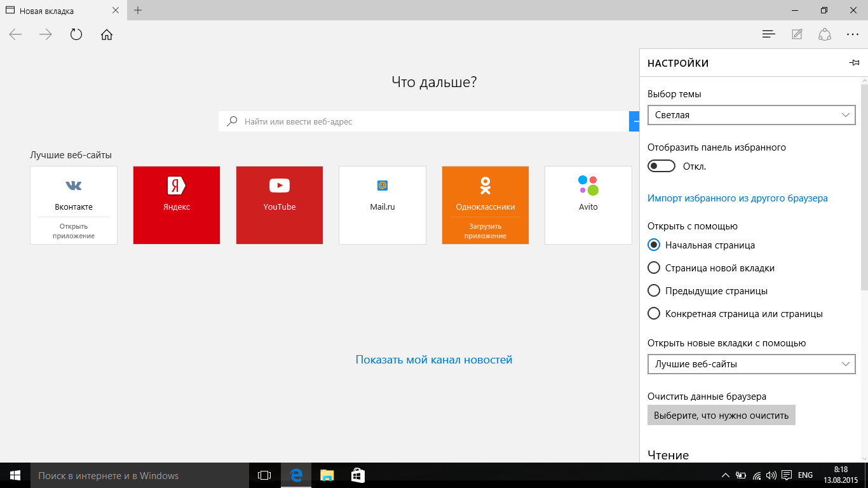Click the Windows Start button
868x488 pixels.
tap(15, 475)
